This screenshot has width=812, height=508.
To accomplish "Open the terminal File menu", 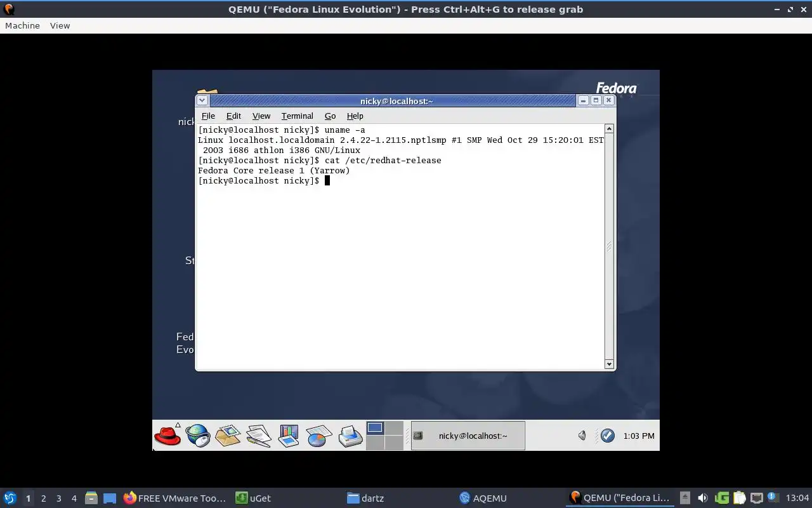I will pos(208,116).
